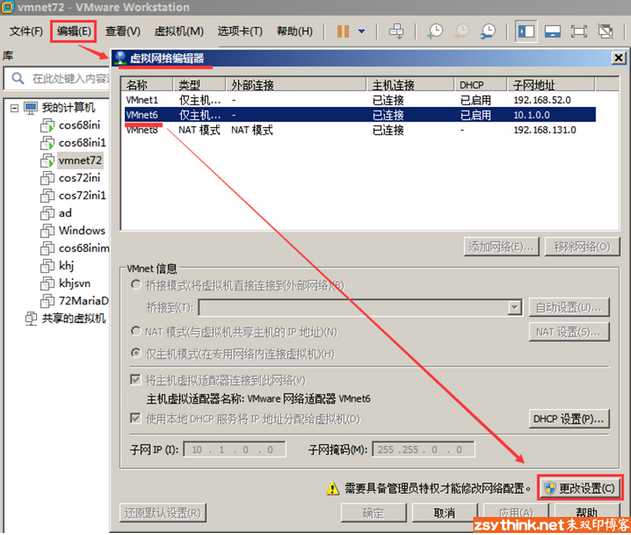Click the 添加网络(E) button
631x535 pixels.
(501, 247)
